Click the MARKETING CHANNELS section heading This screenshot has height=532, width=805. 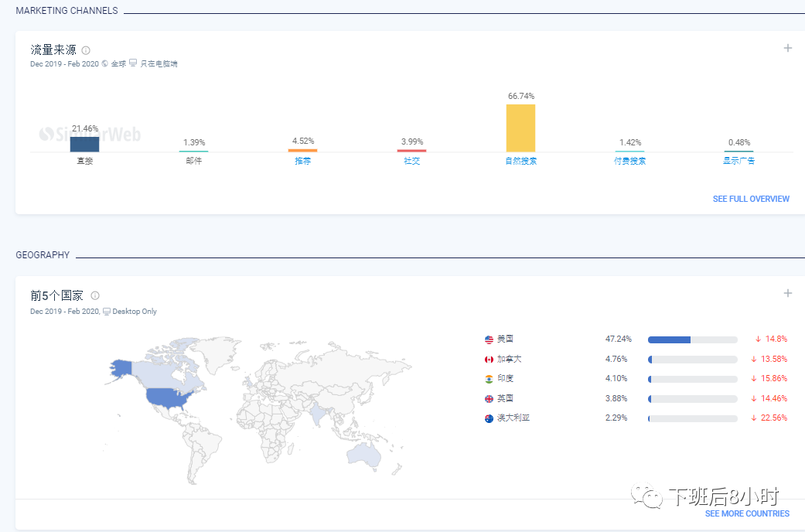(x=67, y=11)
